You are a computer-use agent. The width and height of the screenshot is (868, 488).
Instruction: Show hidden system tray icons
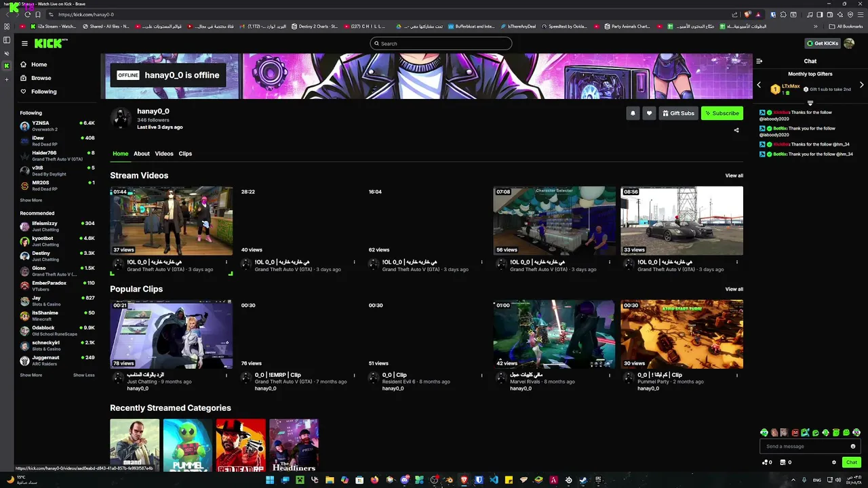click(x=793, y=480)
